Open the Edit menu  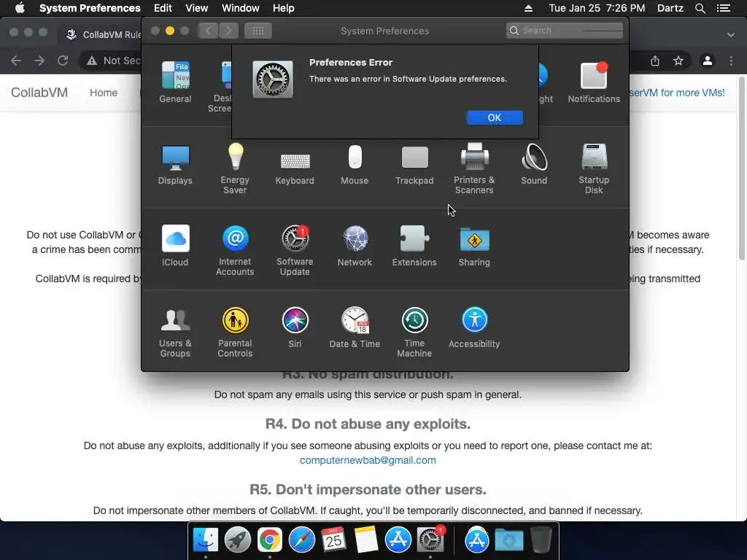(163, 8)
